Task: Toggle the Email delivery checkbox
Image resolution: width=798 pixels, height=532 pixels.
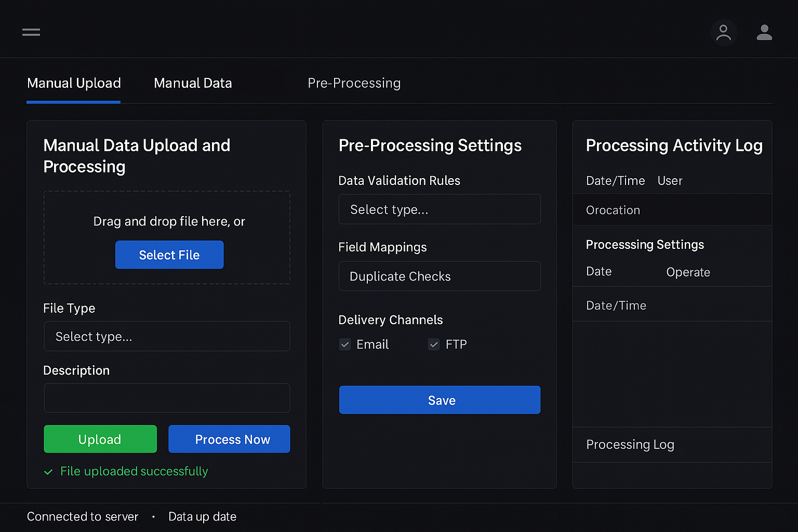Action: 345,344
